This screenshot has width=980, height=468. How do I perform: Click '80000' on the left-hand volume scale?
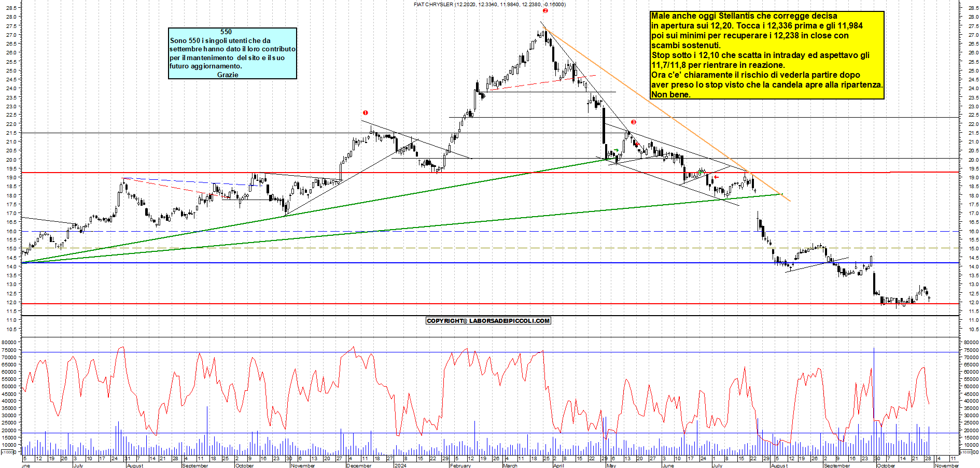coord(10,342)
